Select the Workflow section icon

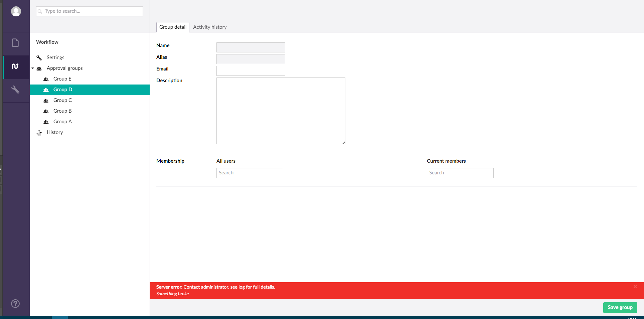pyautogui.click(x=15, y=66)
